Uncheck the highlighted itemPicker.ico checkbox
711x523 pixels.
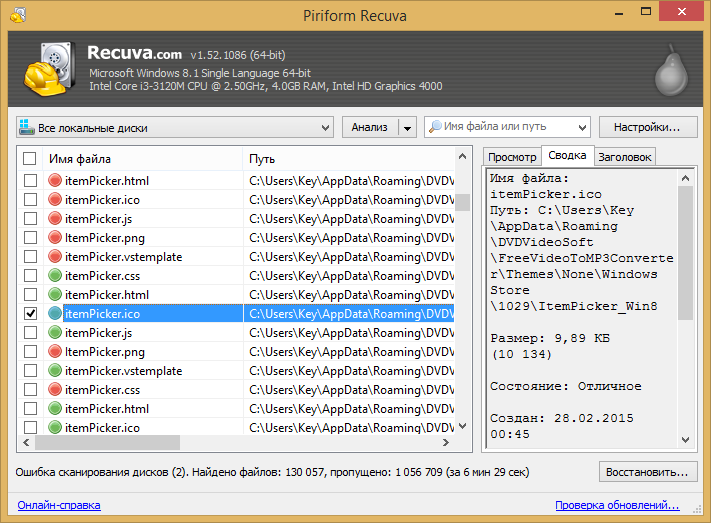coord(30,313)
